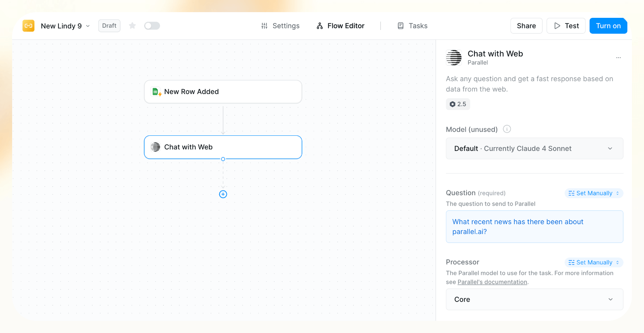This screenshot has width=644, height=333.
Task: Click the Parallel logo in side panel
Action: tap(454, 58)
